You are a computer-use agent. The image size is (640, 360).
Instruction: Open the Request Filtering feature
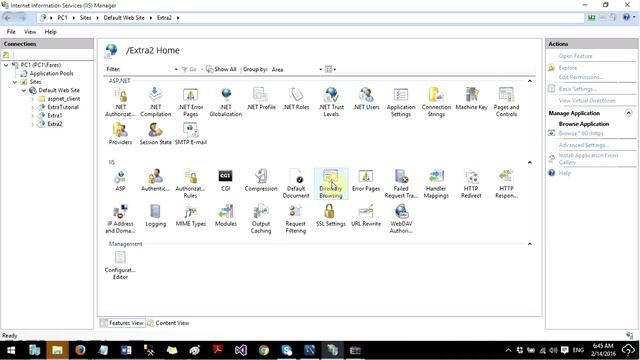296,219
